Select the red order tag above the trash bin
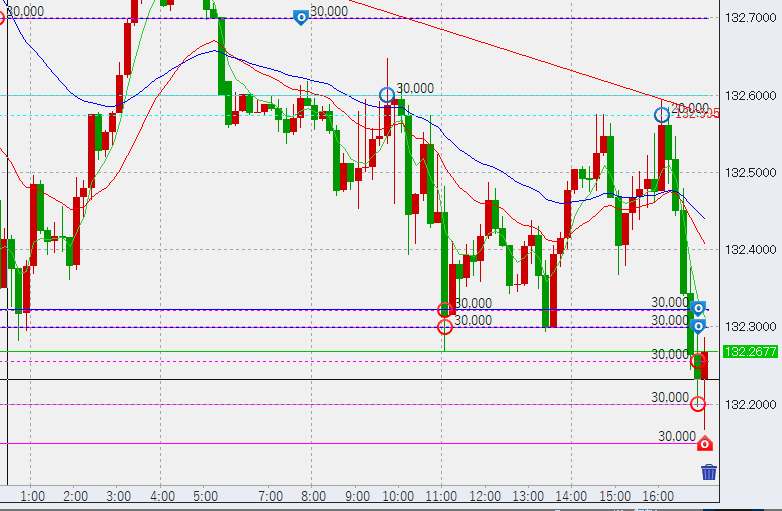782x511 pixels. (705, 443)
